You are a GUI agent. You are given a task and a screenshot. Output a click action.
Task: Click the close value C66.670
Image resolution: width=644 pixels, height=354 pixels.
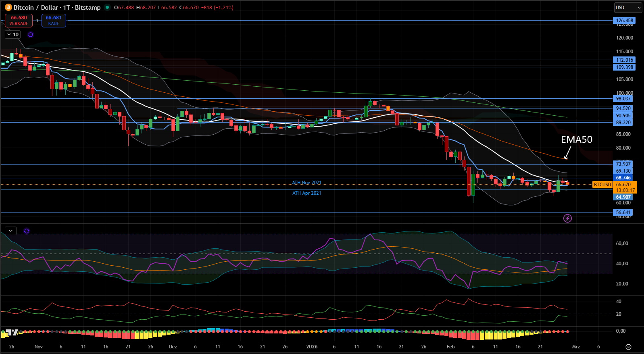click(x=189, y=8)
